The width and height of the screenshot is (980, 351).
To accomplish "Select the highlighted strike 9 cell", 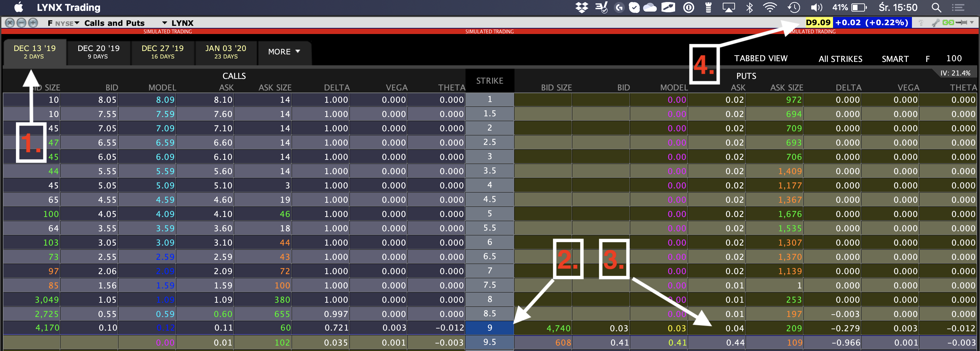I will tap(489, 328).
